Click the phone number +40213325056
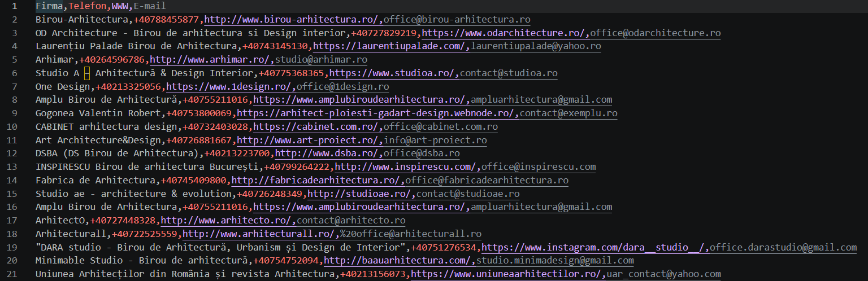 pos(128,87)
